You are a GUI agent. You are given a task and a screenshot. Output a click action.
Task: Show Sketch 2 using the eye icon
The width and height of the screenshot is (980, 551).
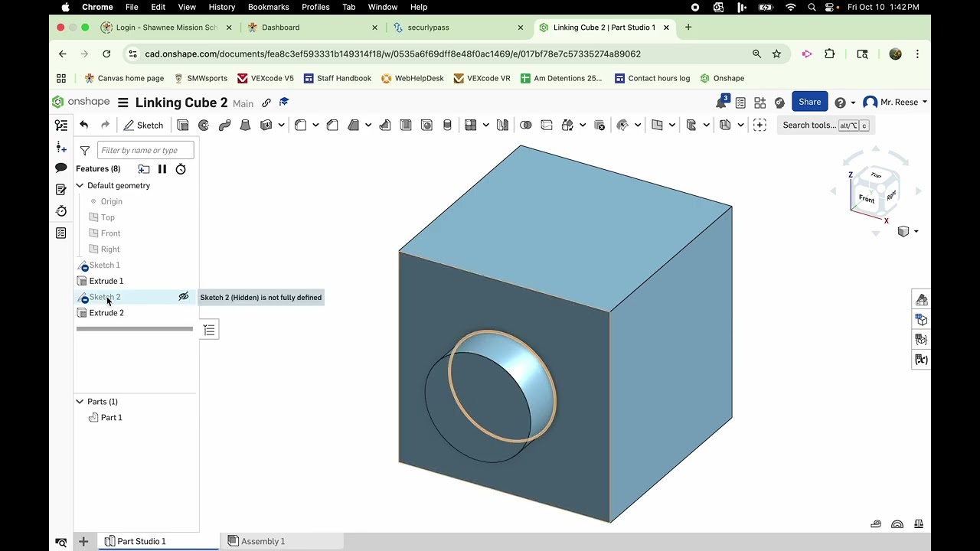(x=184, y=297)
